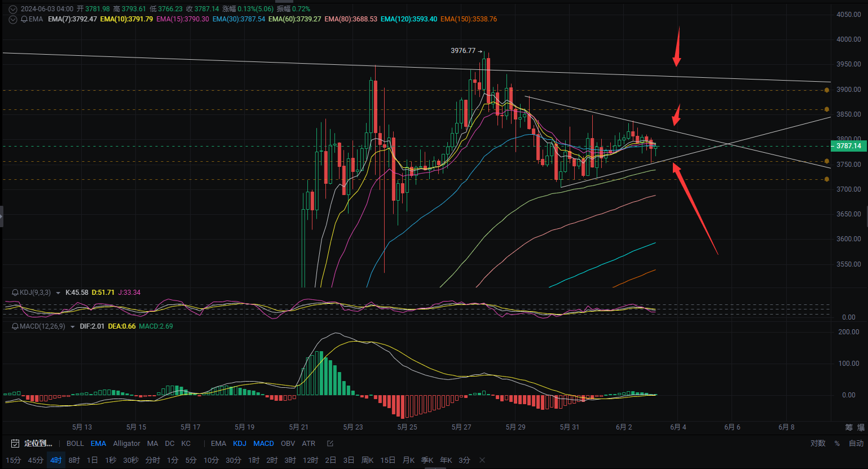Screen dimensions: 868x469
Task: Switch to the 8时 timeframe
Action: pos(74,461)
